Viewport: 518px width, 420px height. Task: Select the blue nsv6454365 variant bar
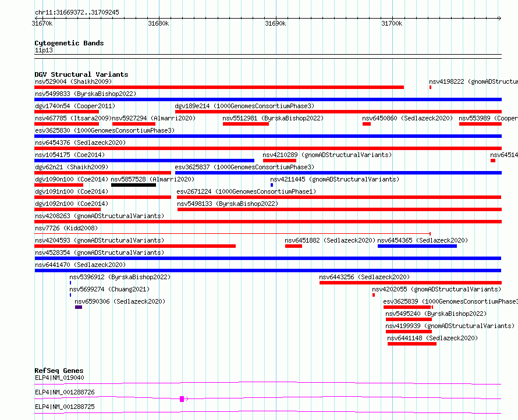417,246
